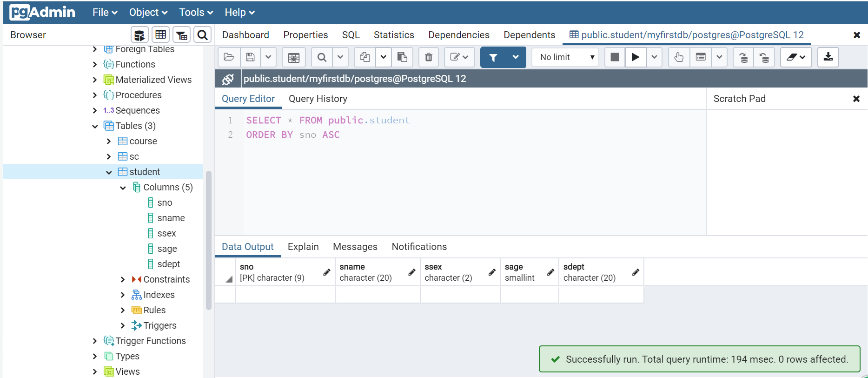
Task: Open the No limit rows dropdown
Action: point(565,57)
